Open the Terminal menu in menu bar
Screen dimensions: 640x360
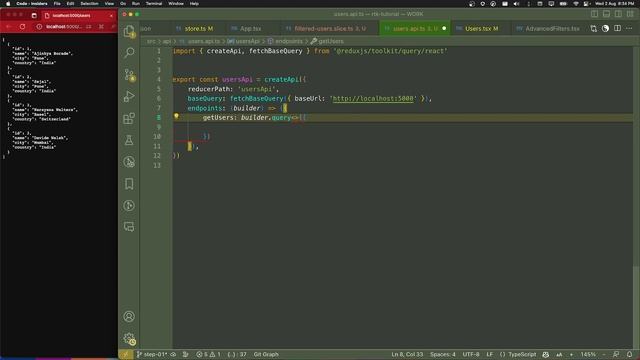tap(154, 3)
